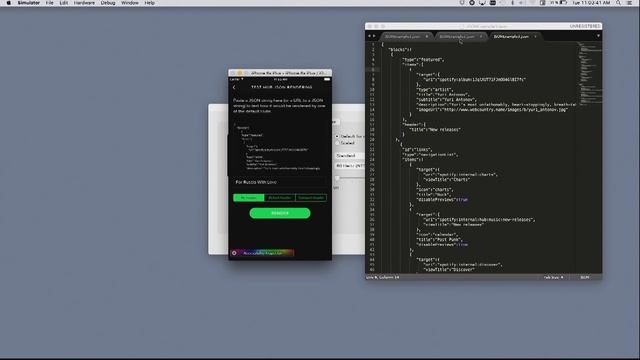The image size is (640, 360).
Task: Click the next tab arrow in editor
Action: (374, 36)
